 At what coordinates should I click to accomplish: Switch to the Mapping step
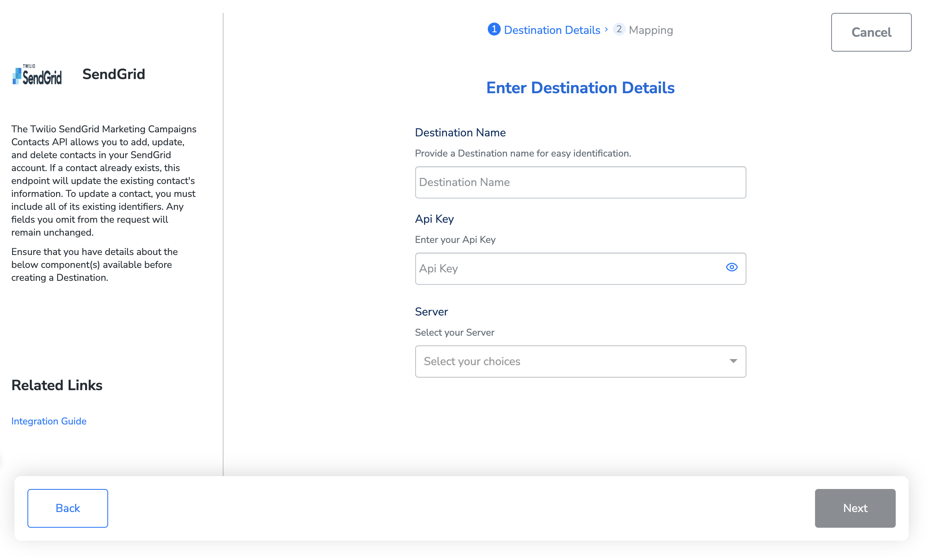click(x=650, y=30)
